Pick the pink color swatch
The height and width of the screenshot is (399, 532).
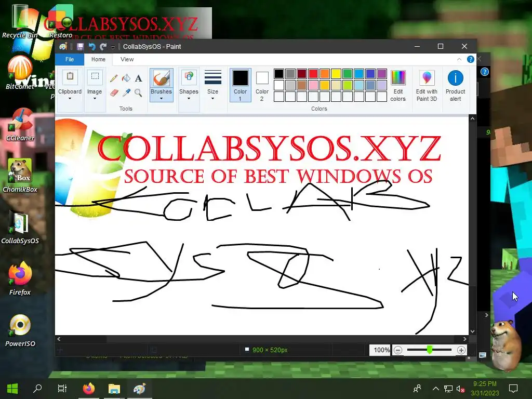click(313, 85)
